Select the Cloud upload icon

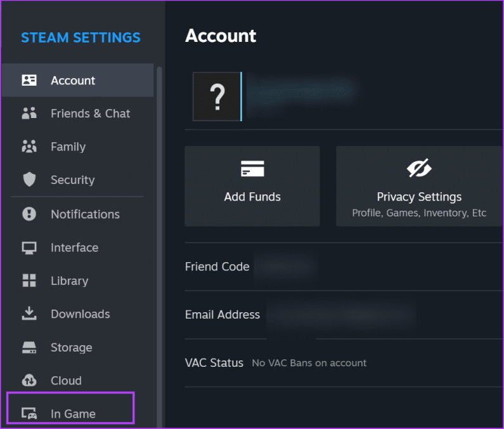pos(29,380)
